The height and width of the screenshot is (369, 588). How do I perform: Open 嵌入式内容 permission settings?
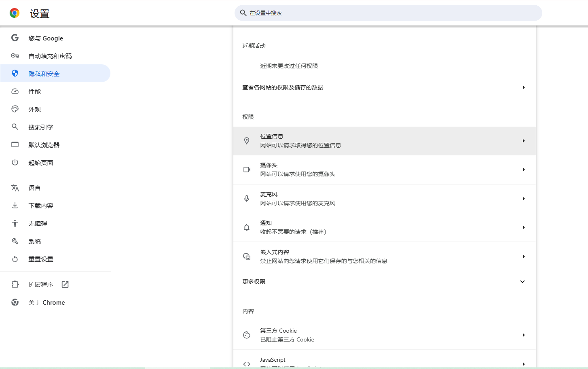point(385,257)
